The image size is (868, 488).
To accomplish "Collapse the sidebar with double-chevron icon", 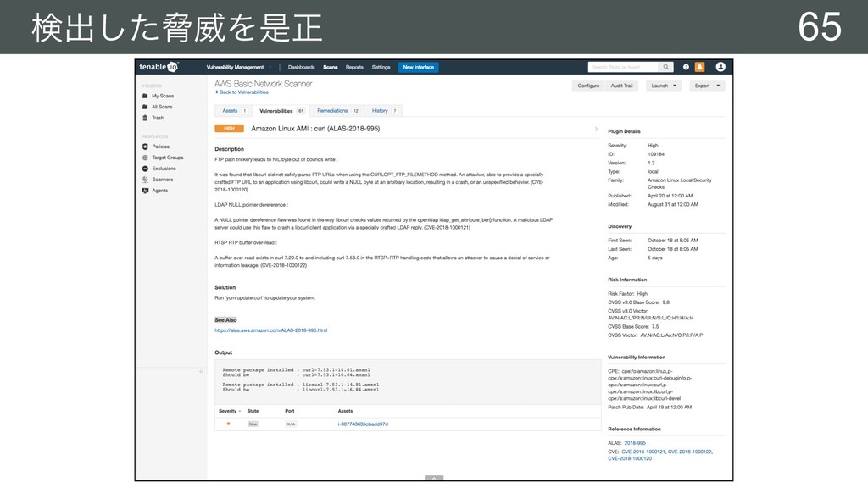I will point(201,371).
